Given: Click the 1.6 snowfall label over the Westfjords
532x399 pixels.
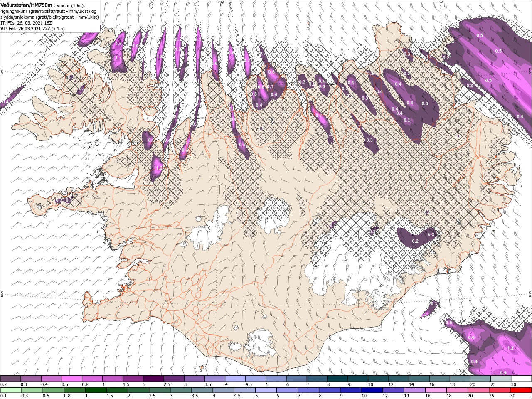Looking at the screenshot, I should pos(118,43).
